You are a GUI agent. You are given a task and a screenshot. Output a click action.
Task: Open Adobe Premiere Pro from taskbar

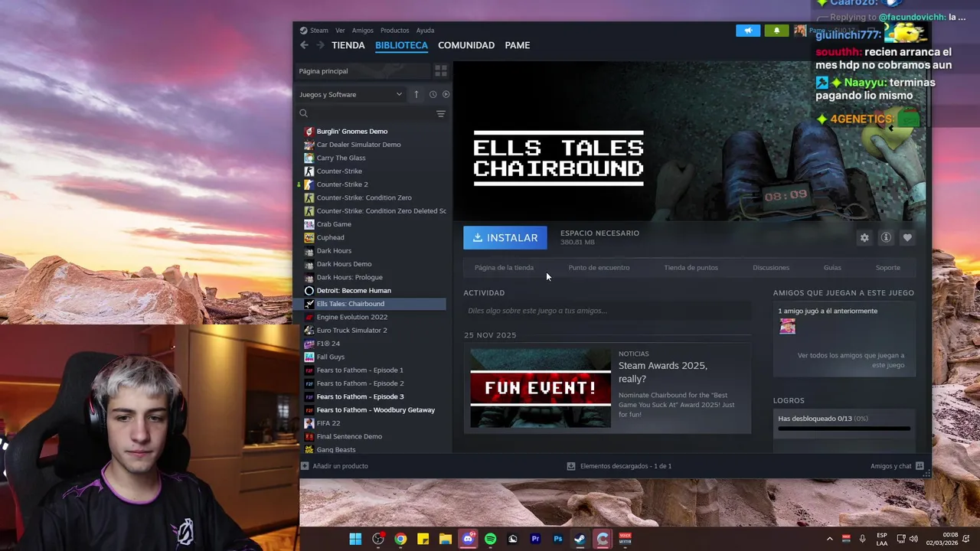(x=535, y=539)
